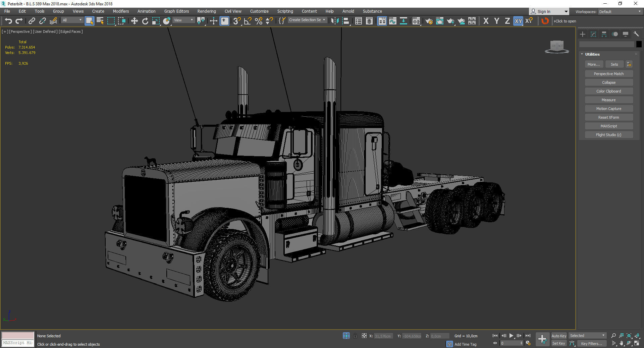Click the Measure utility button
Image resolution: width=644 pixels, height=348 pixels.
click(609, 100)
